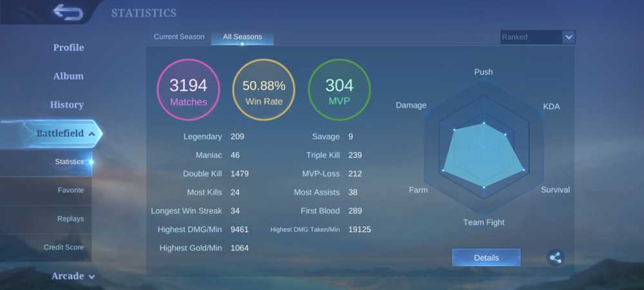644x290 pixels.
Task: Click the First Blood stat label
Action: pos(320,211)
